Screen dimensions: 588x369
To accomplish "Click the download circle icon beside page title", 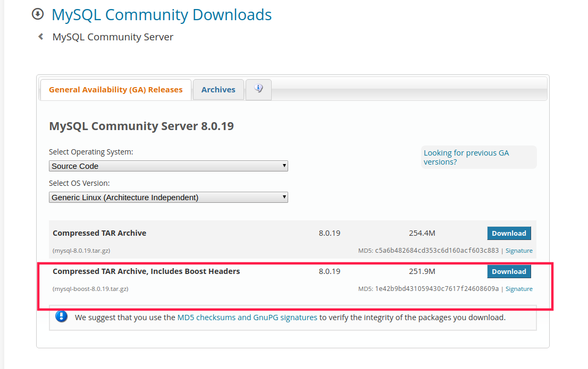I will click(38, 14).
